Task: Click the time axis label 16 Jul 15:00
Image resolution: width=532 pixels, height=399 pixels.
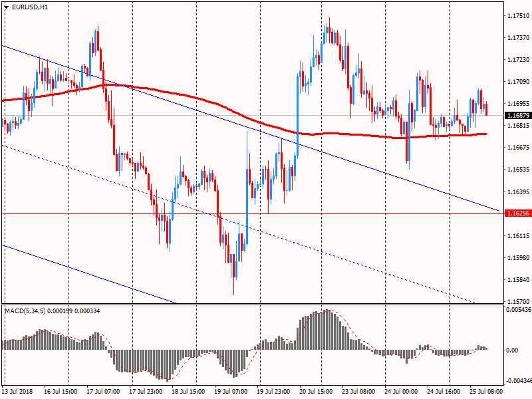Action: (x=61, y=392)
